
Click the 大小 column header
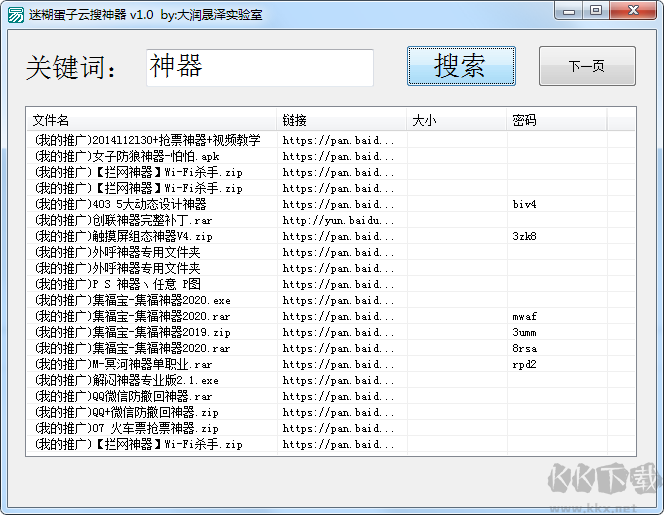pos(456,120)
